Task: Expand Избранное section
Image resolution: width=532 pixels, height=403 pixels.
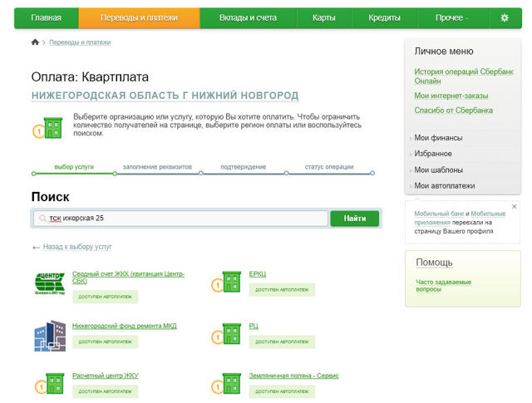Action: [x=433, y=154]
